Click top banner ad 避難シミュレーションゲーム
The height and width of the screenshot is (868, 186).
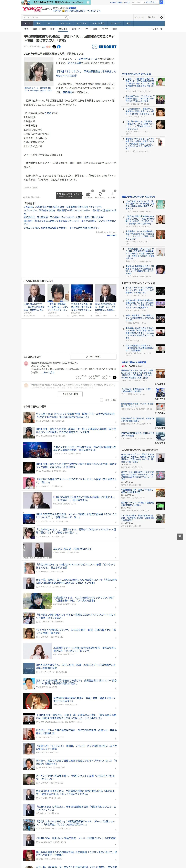click(56, 2)
